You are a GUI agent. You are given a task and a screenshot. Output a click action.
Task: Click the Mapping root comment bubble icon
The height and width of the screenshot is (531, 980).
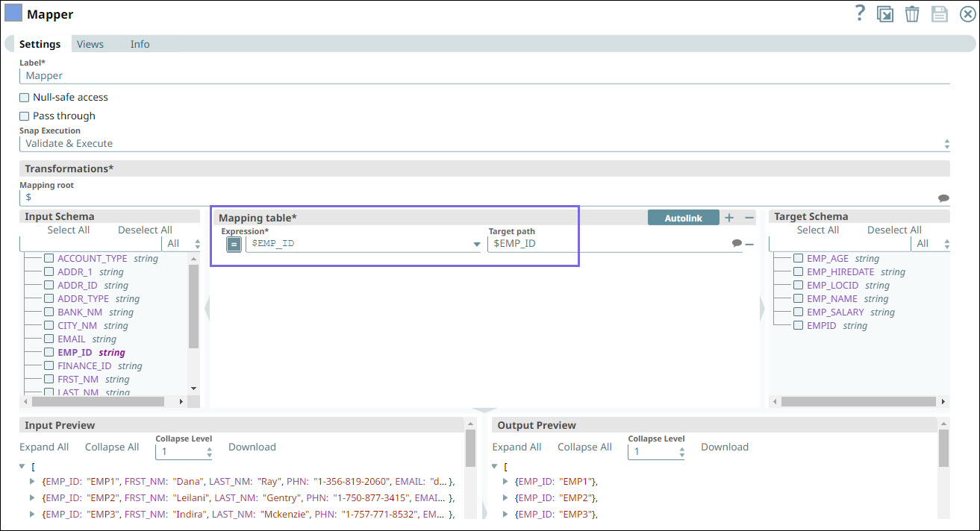pyautogui.click(x=943, y=198)
